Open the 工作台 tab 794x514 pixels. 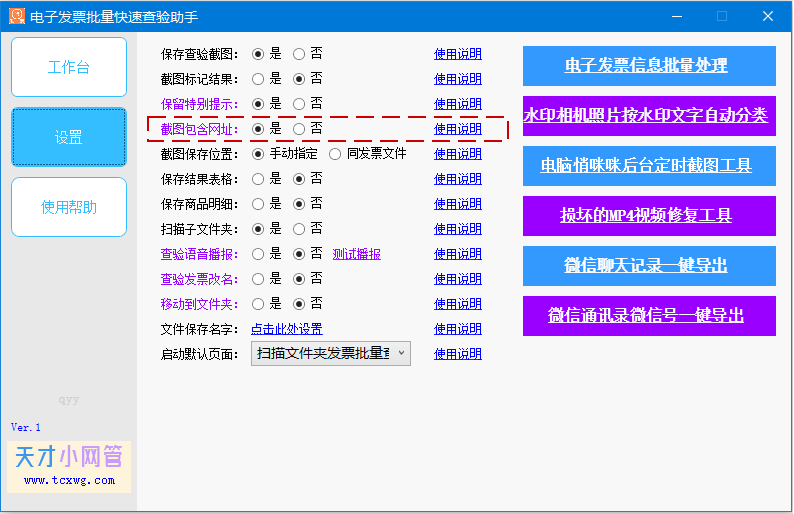coord(69,67)
